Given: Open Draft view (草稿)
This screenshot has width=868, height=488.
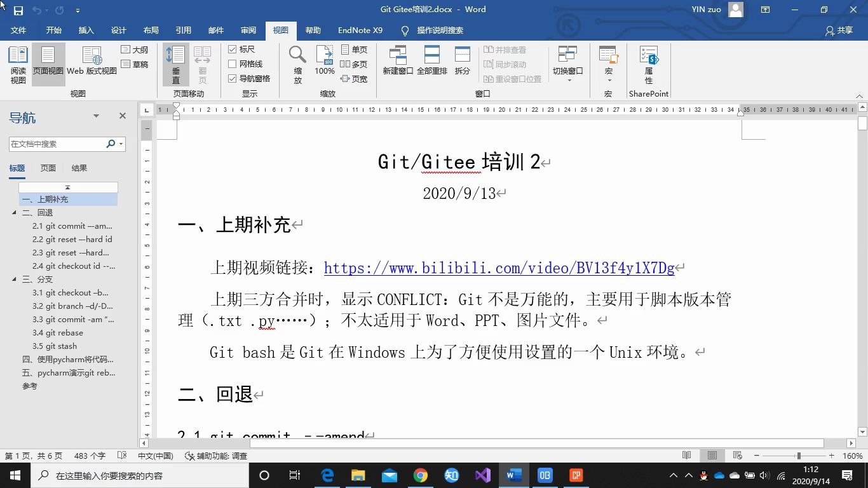Looking at the screenshot, I should 135,64.
